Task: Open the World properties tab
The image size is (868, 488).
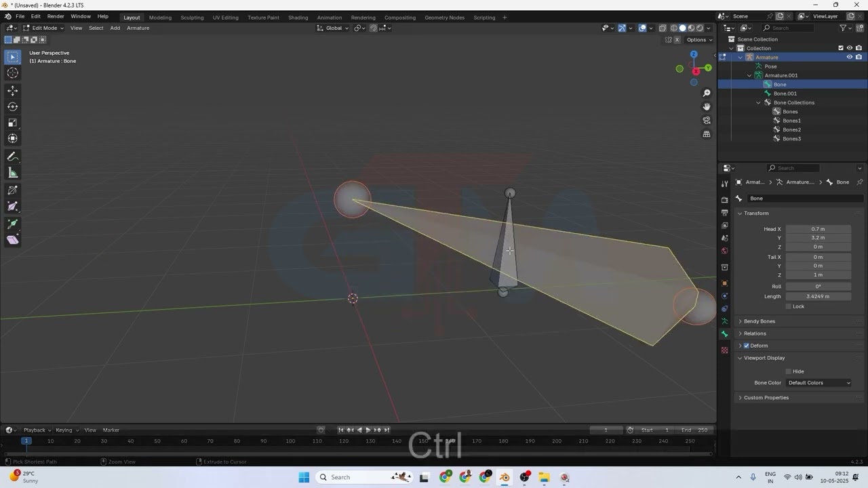Action: [x=724, y=251]
